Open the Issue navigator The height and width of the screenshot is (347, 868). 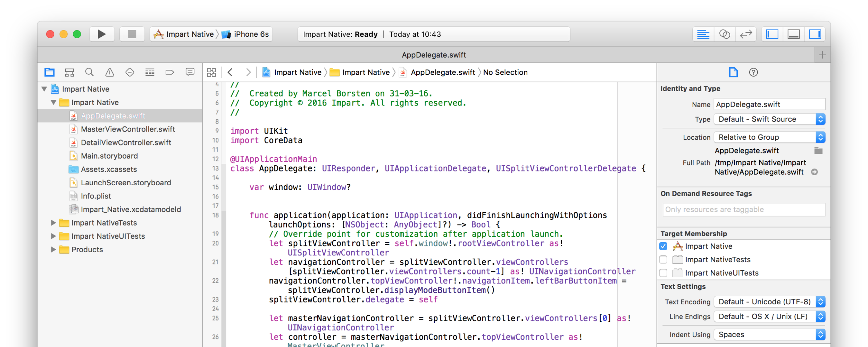(110, 72)
